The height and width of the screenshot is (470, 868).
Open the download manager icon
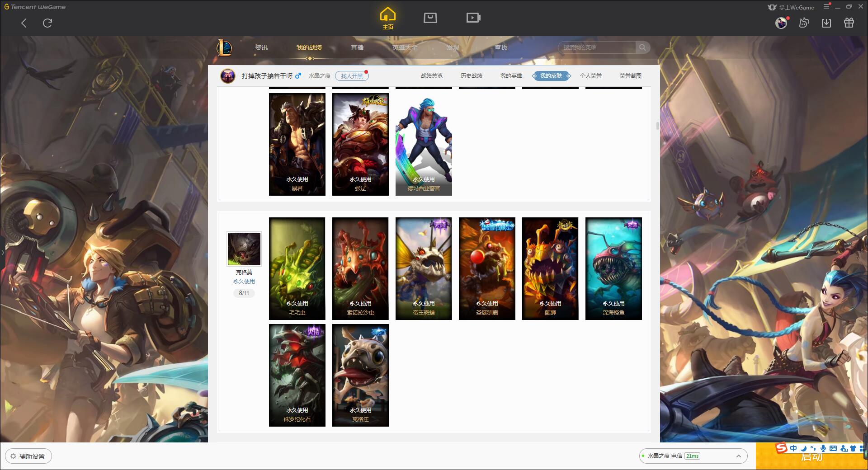click(x=826, y=23)
